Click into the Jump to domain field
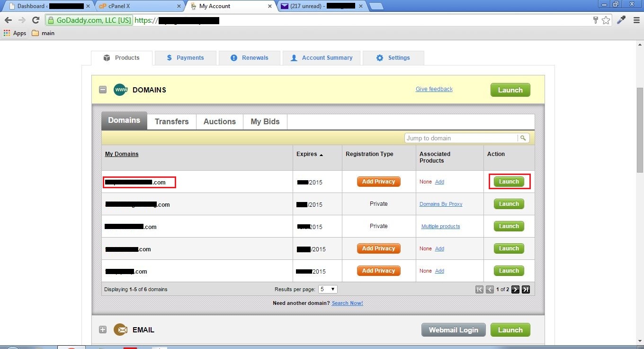The height and width of the screenshot is (349, 644). (461, 138)
